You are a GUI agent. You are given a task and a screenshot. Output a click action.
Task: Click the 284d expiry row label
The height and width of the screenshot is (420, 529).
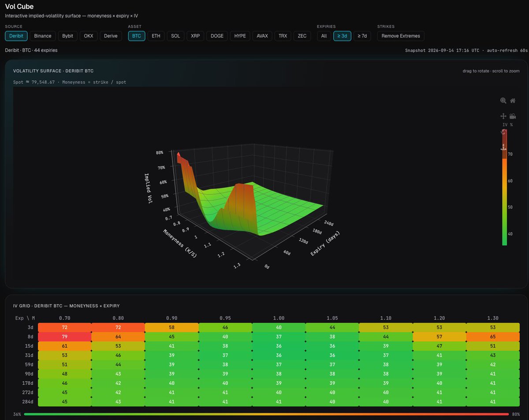click(28, 401)
